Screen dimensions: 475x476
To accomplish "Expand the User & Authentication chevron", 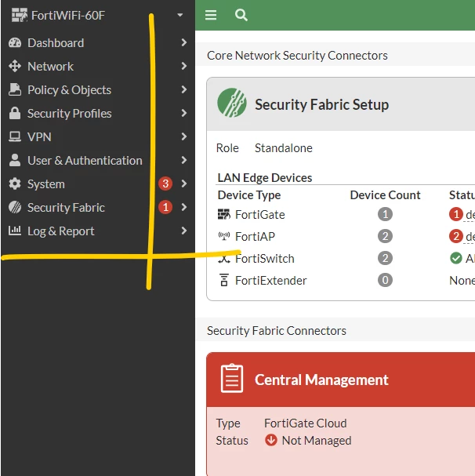I will point(184,160).
